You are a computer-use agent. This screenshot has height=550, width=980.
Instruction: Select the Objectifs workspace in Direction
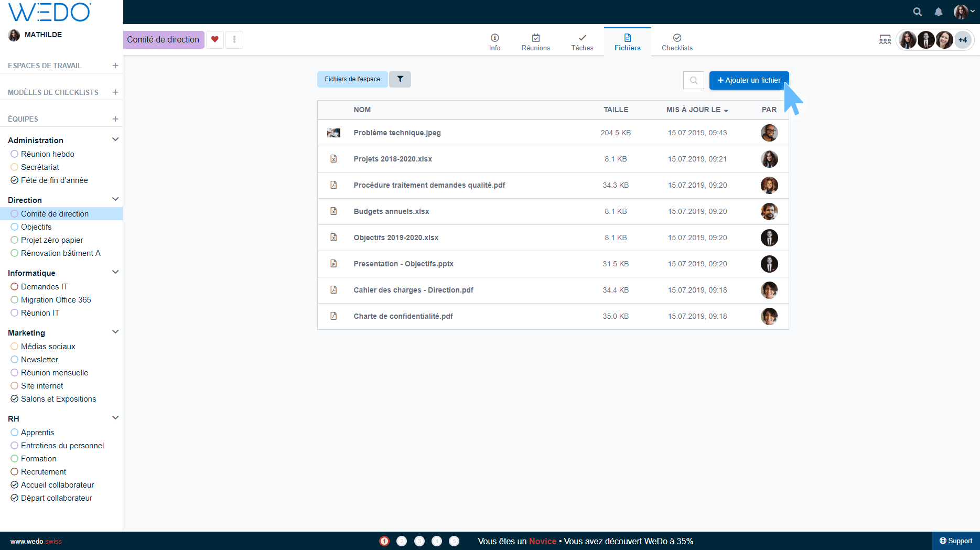pos(36,227)
